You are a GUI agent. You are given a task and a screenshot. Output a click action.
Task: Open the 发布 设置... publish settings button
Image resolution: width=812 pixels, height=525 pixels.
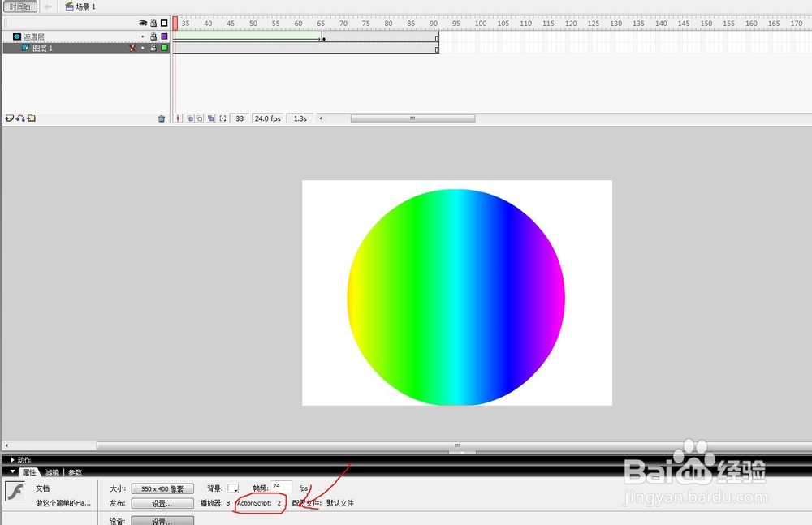pyautogui.click(x=162, y=503)
